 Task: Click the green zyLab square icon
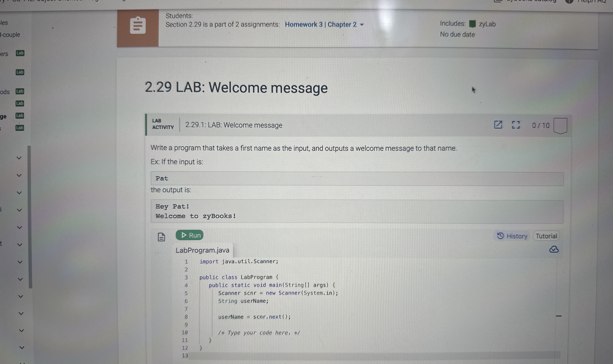pyautogui.click(x=472, y=24)
